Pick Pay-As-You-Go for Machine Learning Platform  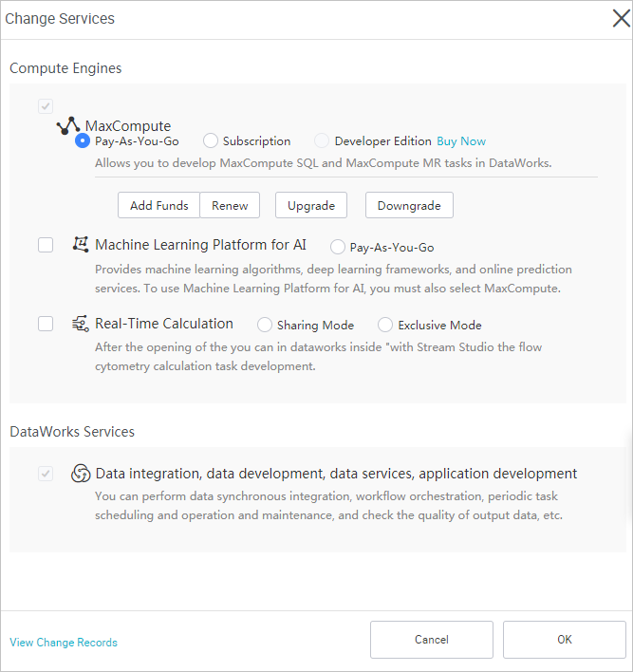[x=338, y=247]
